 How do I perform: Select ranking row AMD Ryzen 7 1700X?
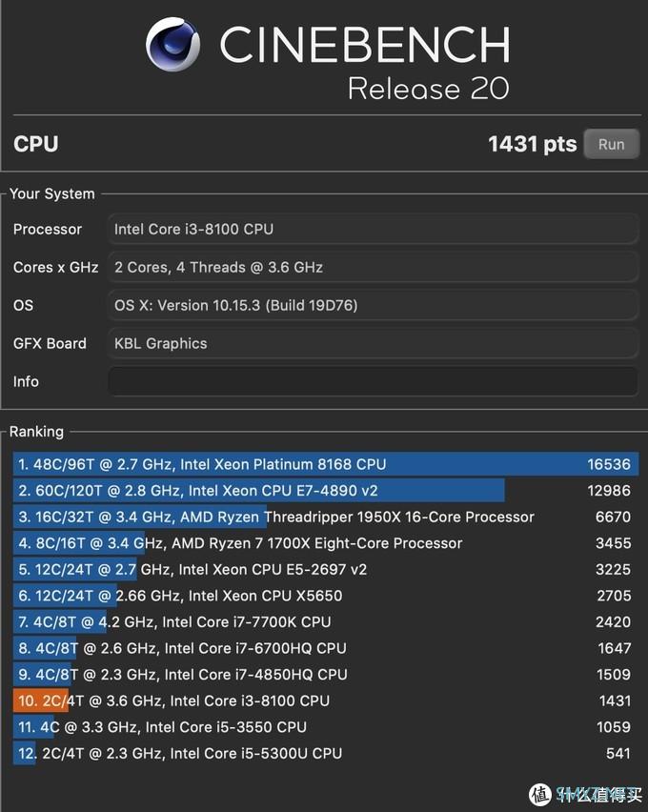tap(326, 543)
